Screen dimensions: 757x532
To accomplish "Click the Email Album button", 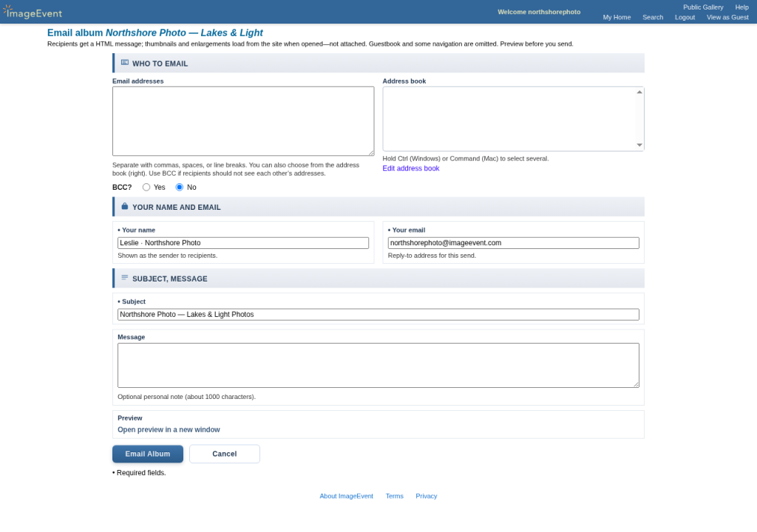I will coord(148,454).
